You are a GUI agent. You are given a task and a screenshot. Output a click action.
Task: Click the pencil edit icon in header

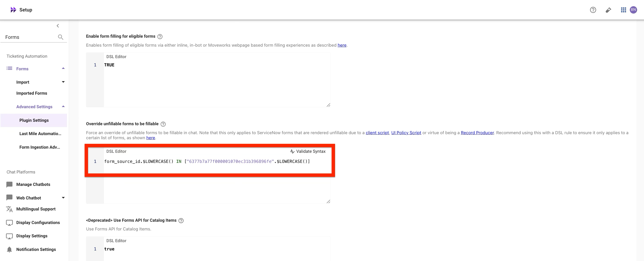608,10
